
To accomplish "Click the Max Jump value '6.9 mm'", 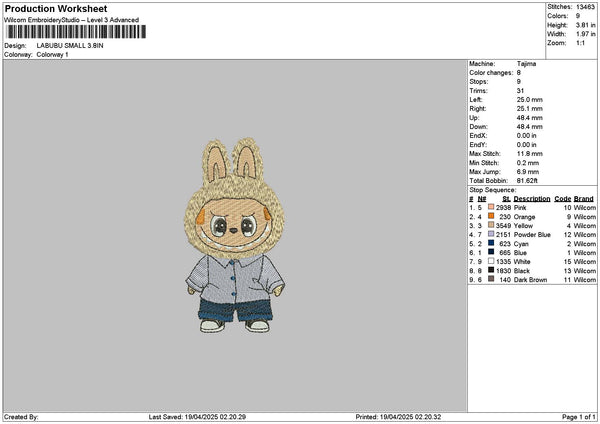I will (x=528, y=172).
